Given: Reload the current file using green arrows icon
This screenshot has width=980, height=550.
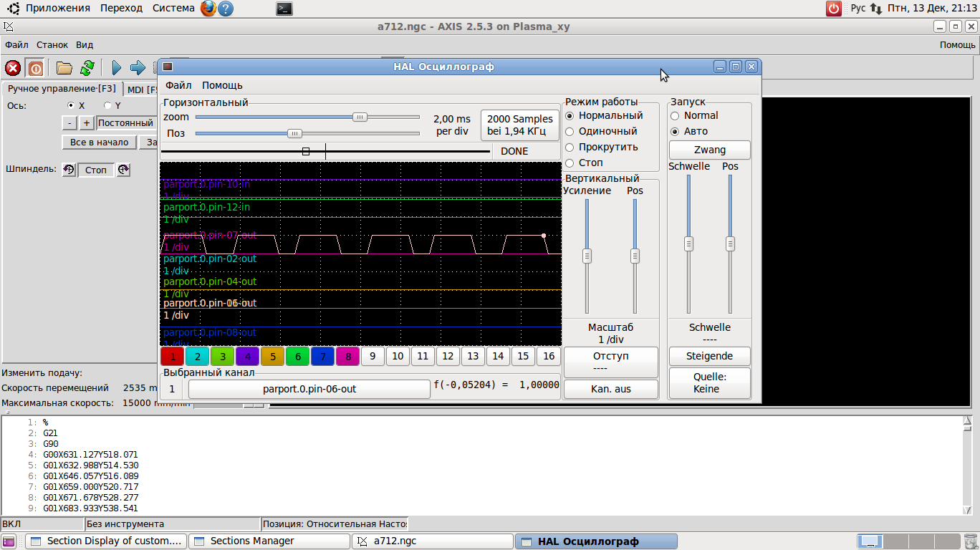Looking at the screenshot, I should 87,68.
